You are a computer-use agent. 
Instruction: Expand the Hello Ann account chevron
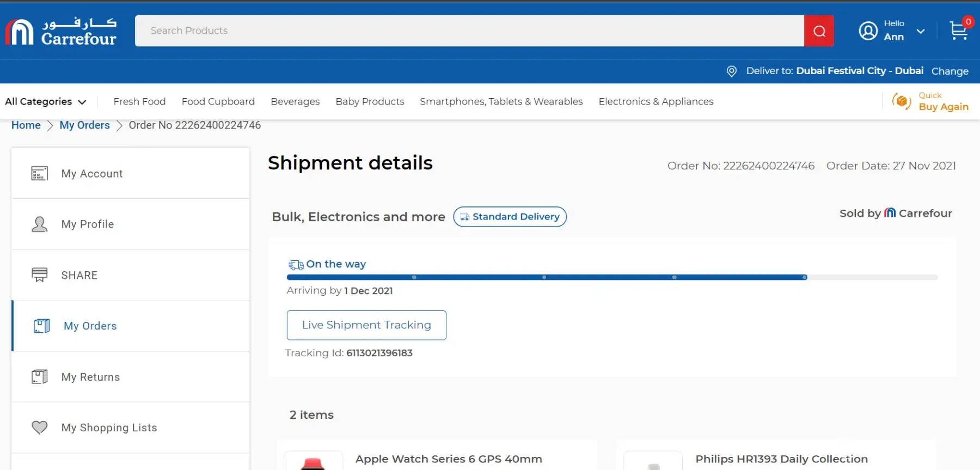(921, 31)
